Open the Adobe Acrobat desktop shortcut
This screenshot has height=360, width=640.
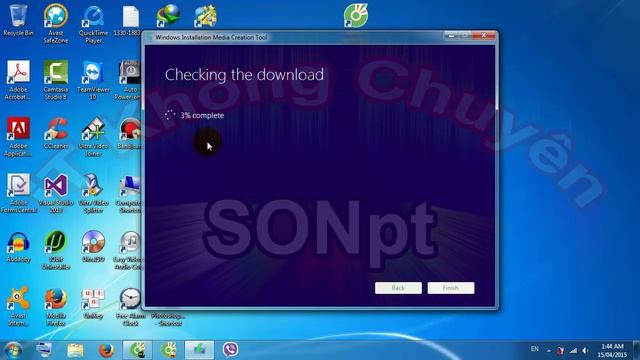click(18, 80)
